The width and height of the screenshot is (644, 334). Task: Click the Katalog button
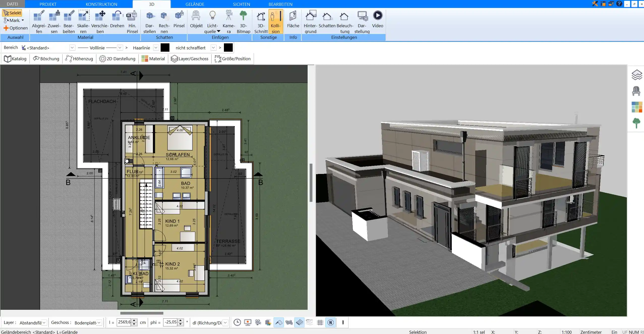pos(15,59)
